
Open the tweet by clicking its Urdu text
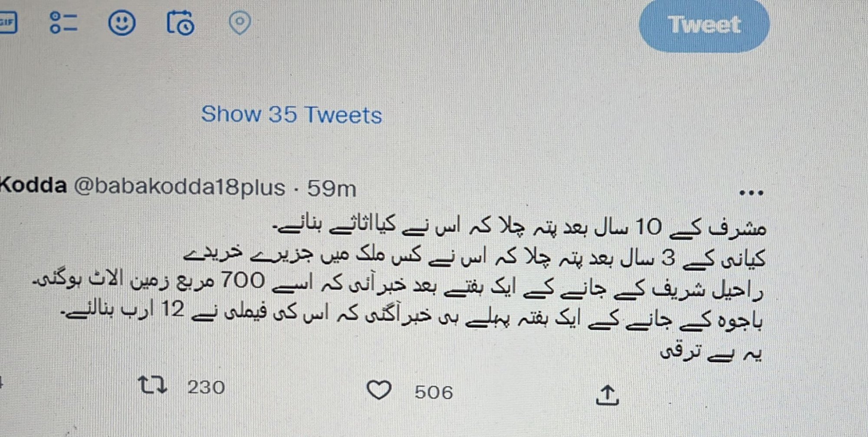[399, 288]
